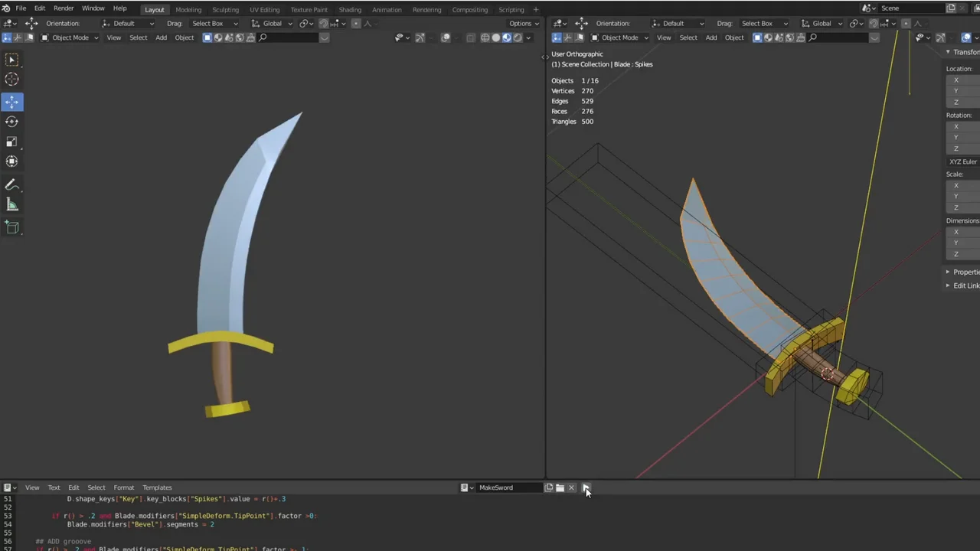Pick the Annotate pencil tool
The image size is (980, 551).
[x=11, y=184]
